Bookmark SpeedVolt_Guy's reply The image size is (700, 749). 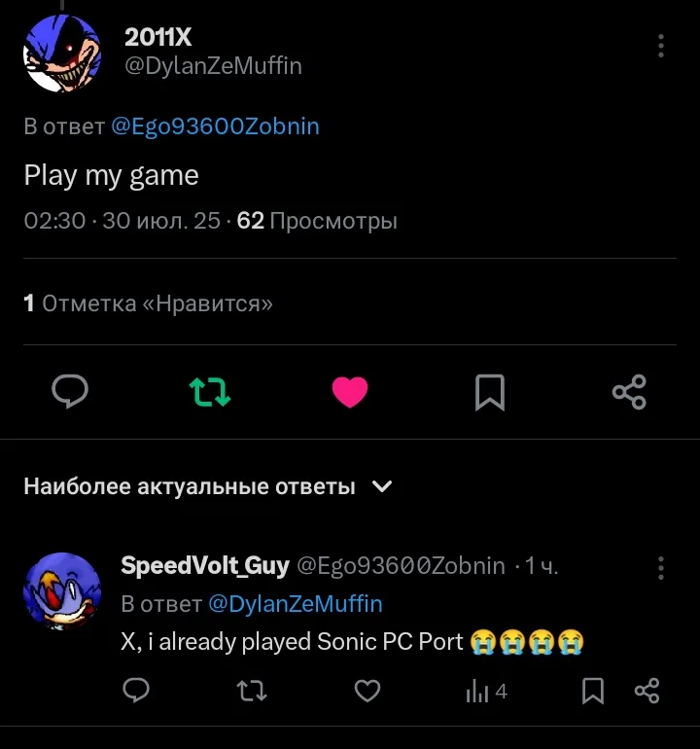point(592,691)
